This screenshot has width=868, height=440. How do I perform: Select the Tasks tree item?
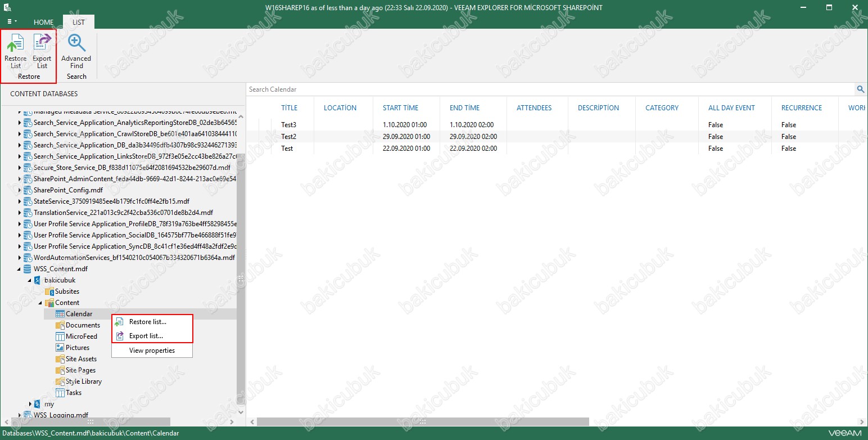tap(74, 393)
